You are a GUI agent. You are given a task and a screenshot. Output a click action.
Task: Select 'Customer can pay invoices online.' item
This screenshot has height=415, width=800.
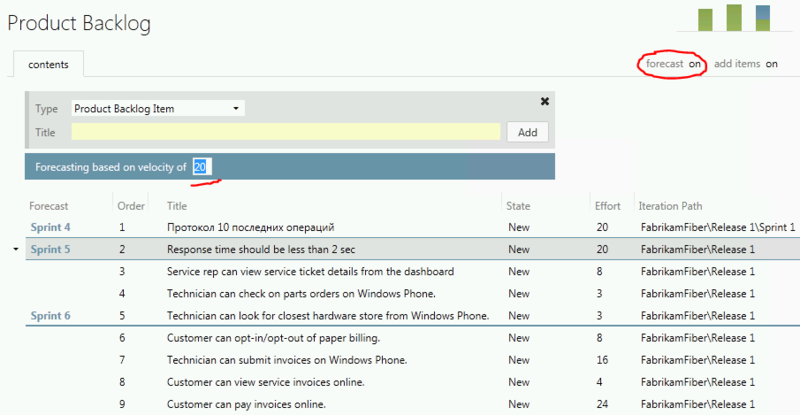[246, 404]
